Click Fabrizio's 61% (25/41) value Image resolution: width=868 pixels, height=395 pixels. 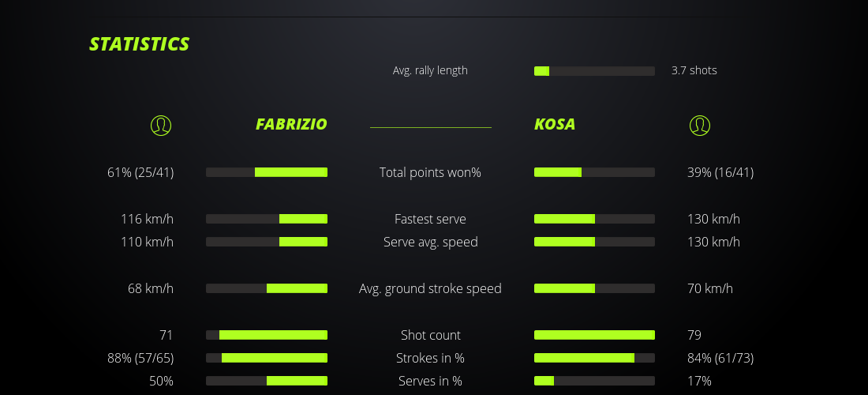click(140, 172)
